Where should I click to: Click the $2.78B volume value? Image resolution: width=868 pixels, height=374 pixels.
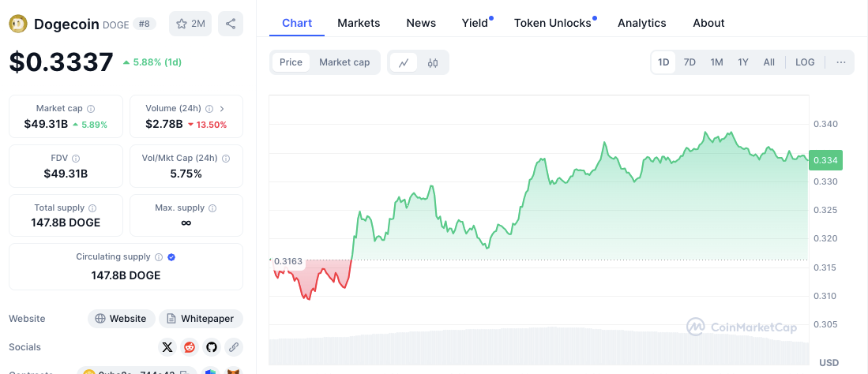point(163,125)
